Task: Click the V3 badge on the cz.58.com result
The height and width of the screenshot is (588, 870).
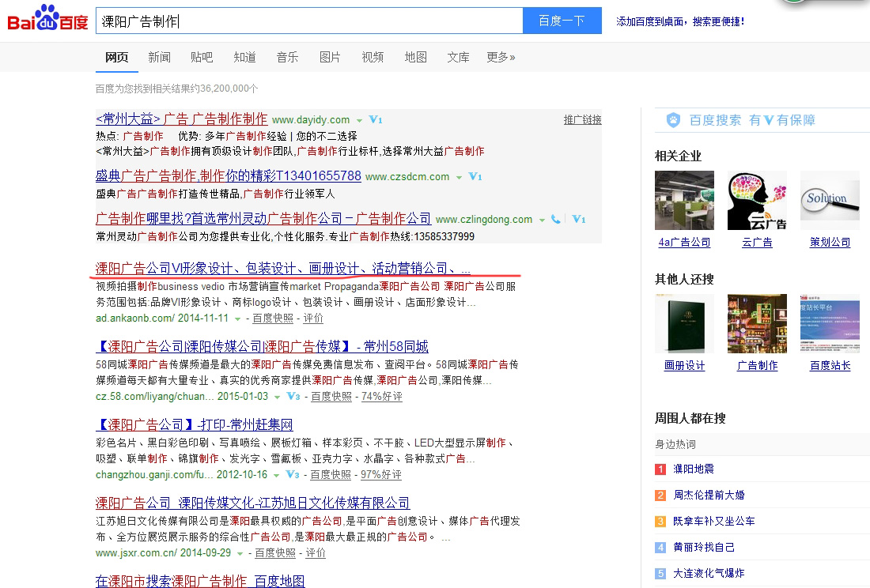Action: (293, 396)
